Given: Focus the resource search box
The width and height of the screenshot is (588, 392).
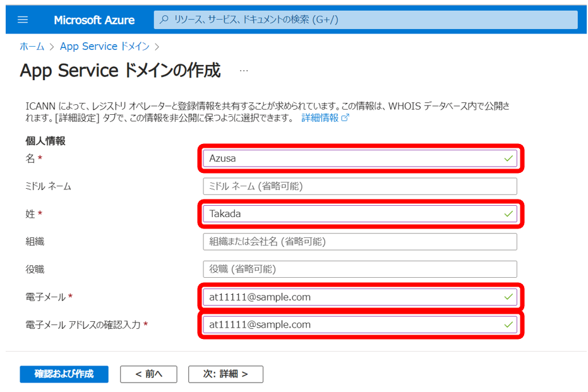Looking at the screenshot, I should 366,20.
